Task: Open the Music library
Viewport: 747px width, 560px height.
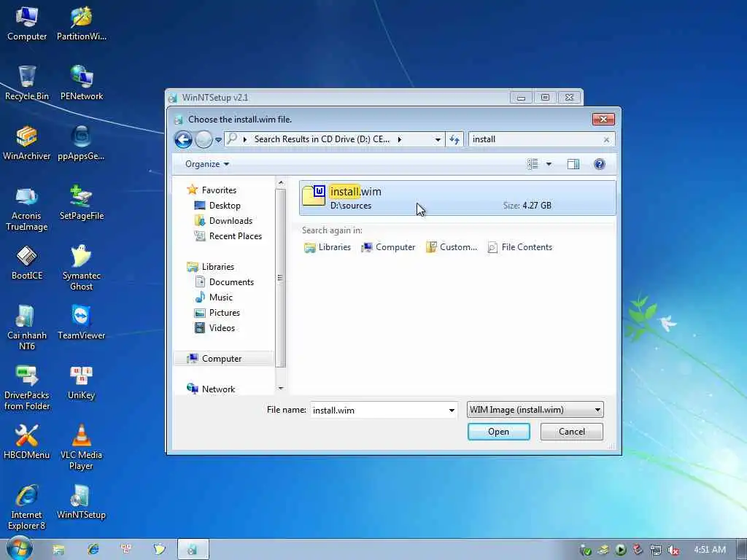Action: point(220,297)
